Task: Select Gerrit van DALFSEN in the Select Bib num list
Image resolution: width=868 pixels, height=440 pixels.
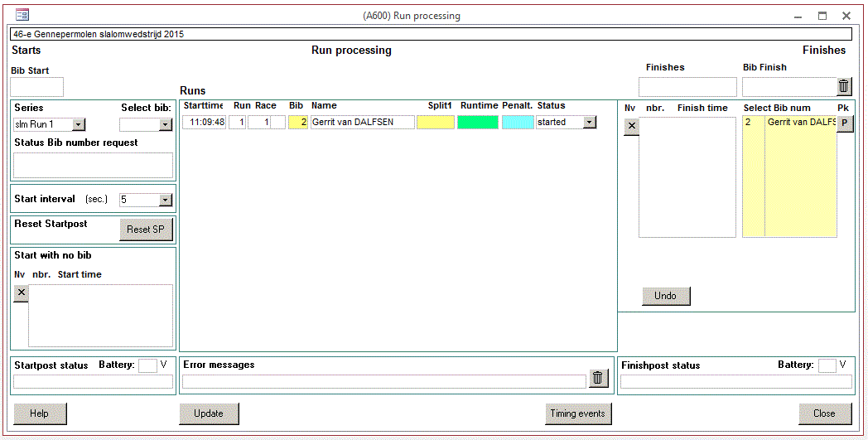Action: (x=789, y=122)
